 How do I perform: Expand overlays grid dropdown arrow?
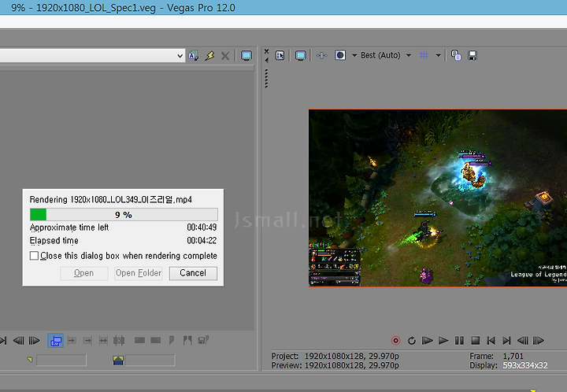point(439,55)
